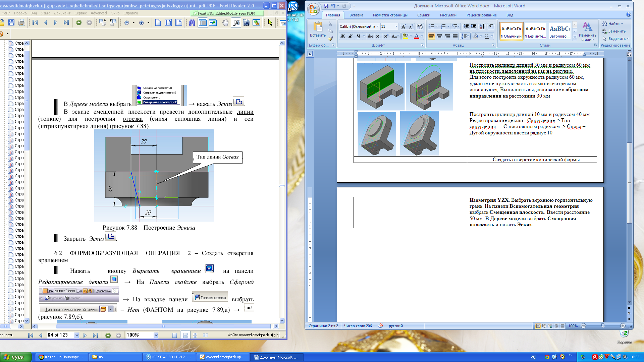The height and width of the screenshot is (362, 644).
Task: Select the Foxit Hand tool
Action: (226, 22)
